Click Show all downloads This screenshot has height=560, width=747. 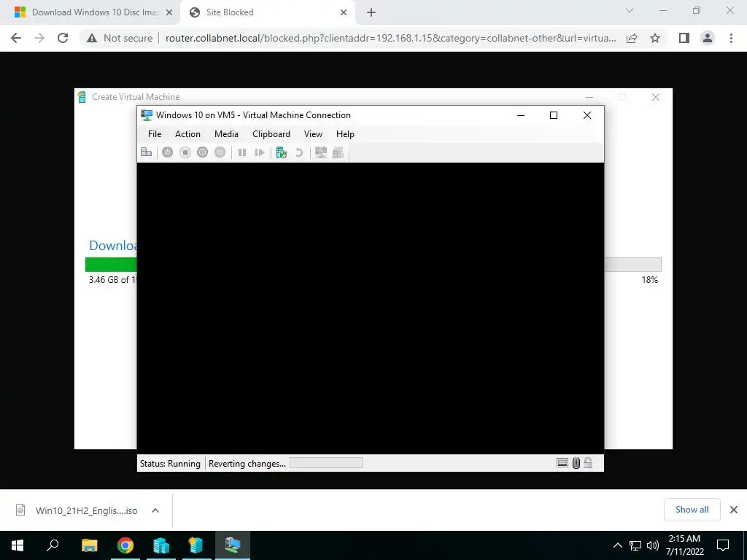coord(692,510)
